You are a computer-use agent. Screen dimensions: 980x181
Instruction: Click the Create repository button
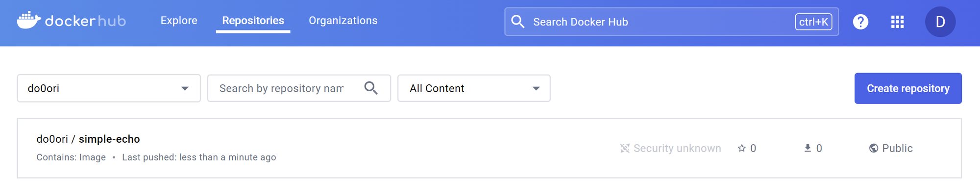coord(908,88)
